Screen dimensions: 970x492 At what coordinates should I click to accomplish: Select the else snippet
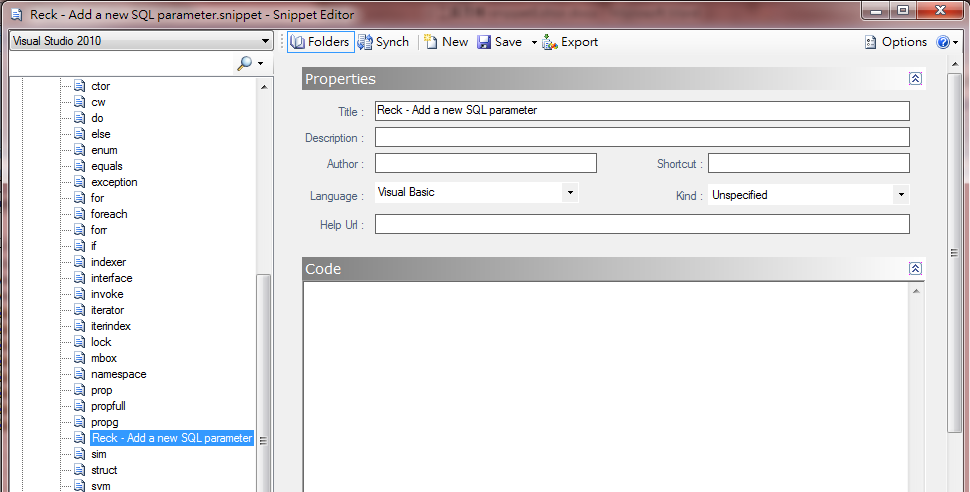tap(101, 134)
